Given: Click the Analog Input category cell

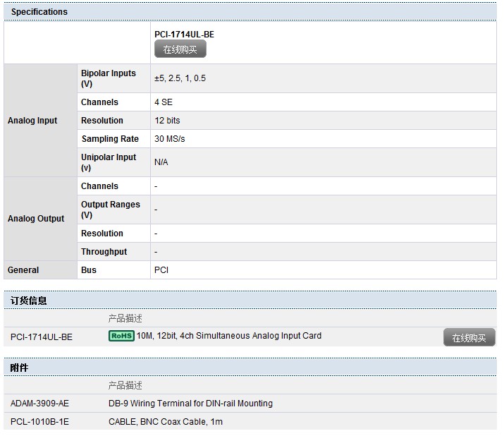Looking at the screenshot, I should point(40,121).
